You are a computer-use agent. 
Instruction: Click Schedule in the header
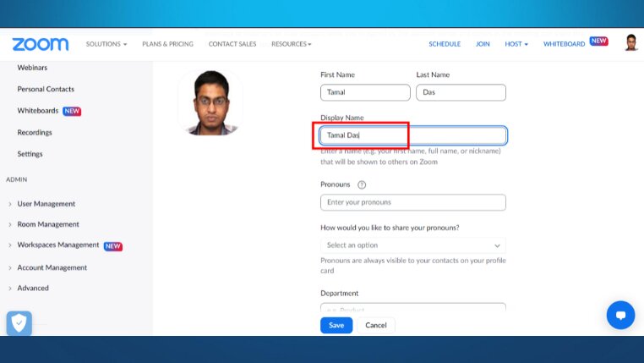(445, 44)
